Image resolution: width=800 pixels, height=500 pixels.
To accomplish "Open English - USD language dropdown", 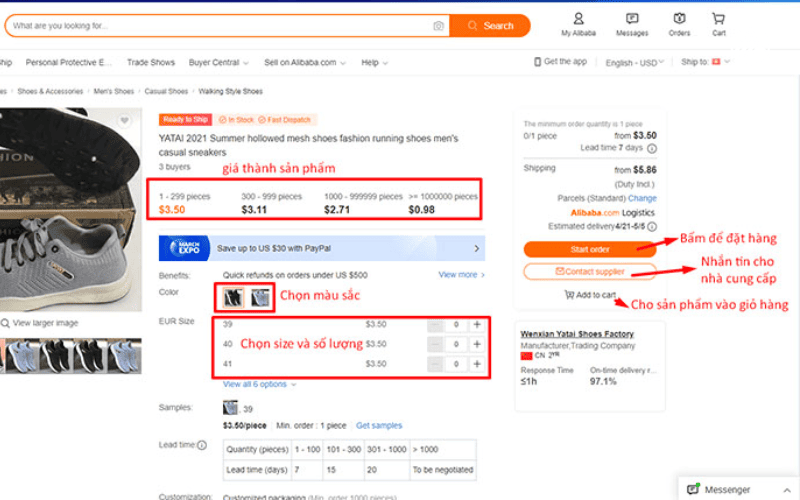I will pyautogui.click(x=634, y=62).
